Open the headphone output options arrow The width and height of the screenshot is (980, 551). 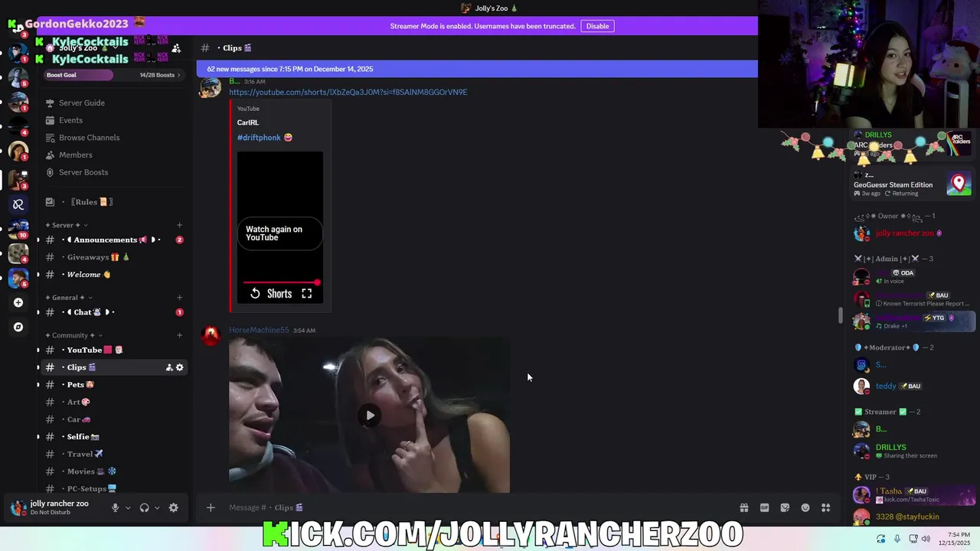point(157,507)
